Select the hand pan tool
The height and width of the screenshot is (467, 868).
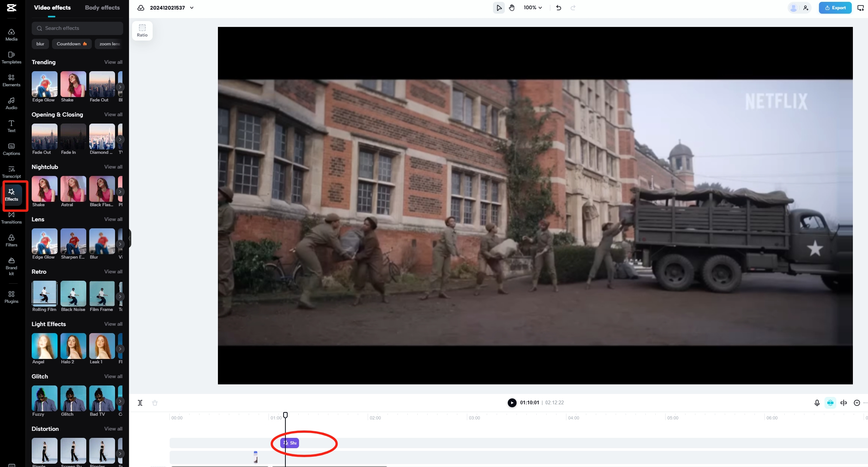pyautogui.click(x=512, y=8)
